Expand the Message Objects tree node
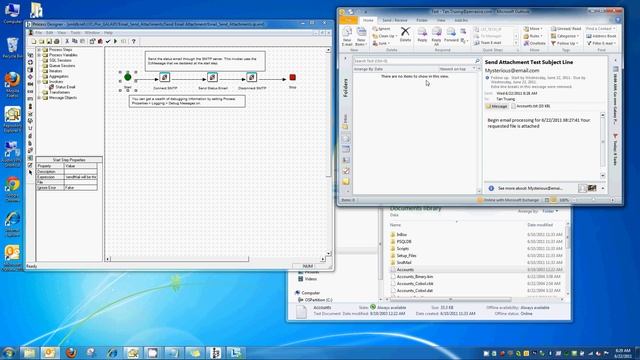 [x=39, y=98]
